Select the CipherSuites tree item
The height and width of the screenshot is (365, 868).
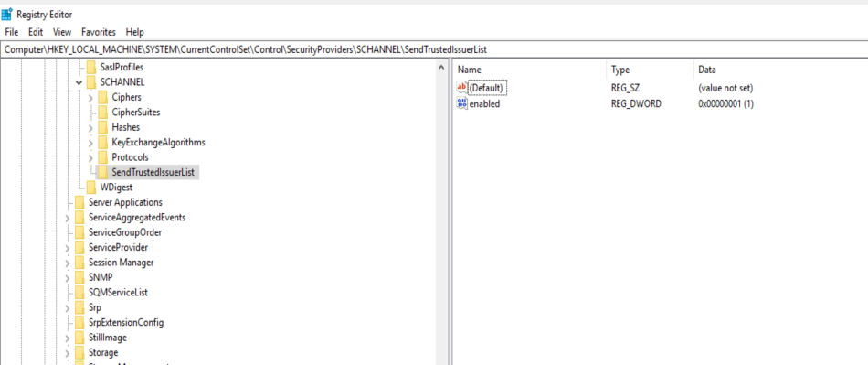(135, 113)
